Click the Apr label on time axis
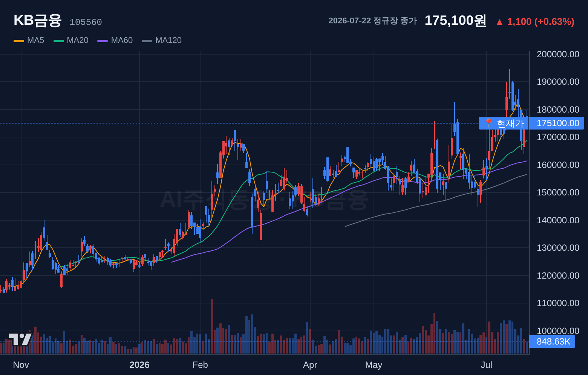Screen dimensions: 588x375 tap(310, 365)
